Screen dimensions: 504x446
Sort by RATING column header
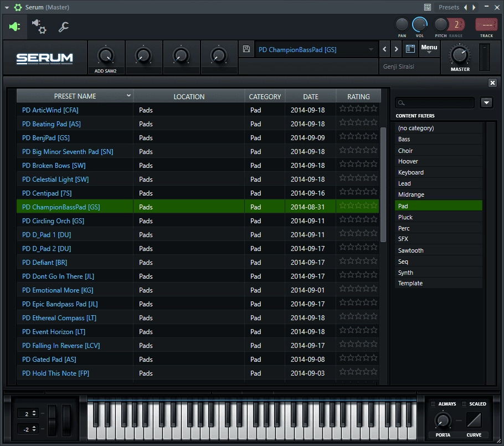[358, 96]
